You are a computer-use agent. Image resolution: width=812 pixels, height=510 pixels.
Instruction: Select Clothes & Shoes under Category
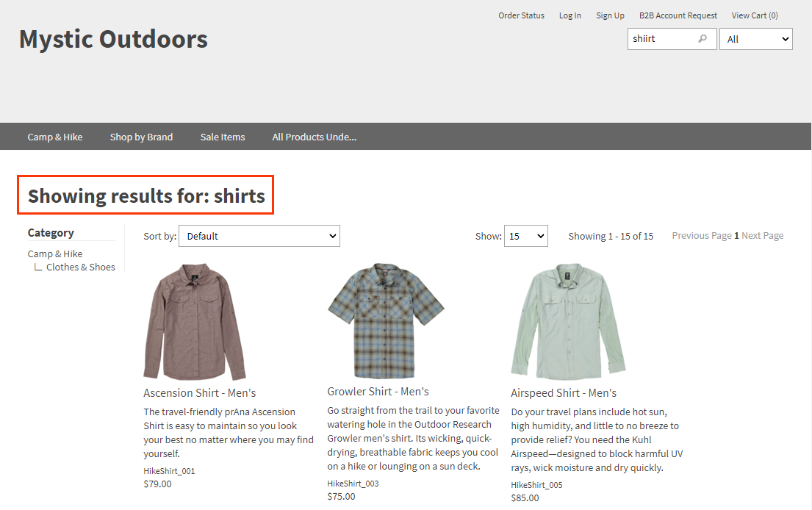[80, 267]
